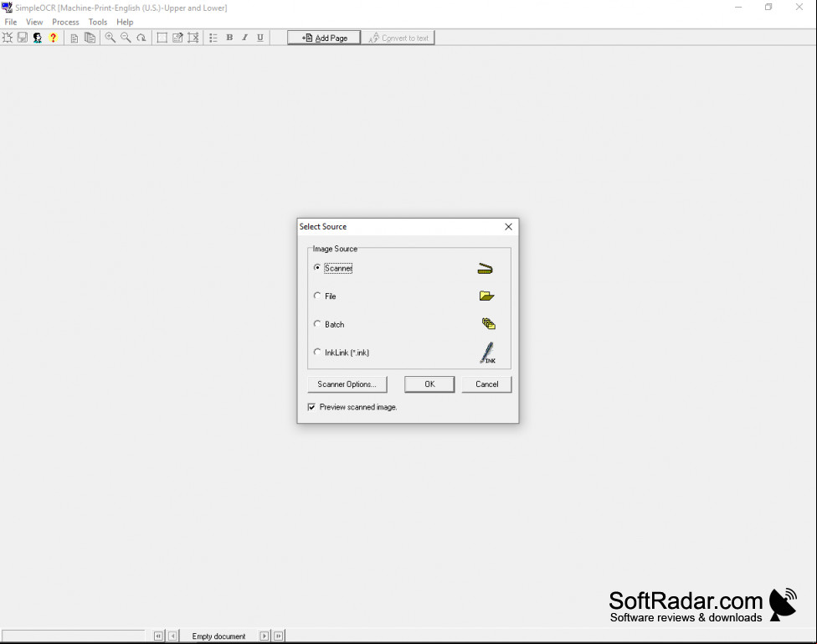Screen dimensions: 817x644
Task: Click the scanner icon in Image Source
Action: pyautogui.click(x=486, y=269)
